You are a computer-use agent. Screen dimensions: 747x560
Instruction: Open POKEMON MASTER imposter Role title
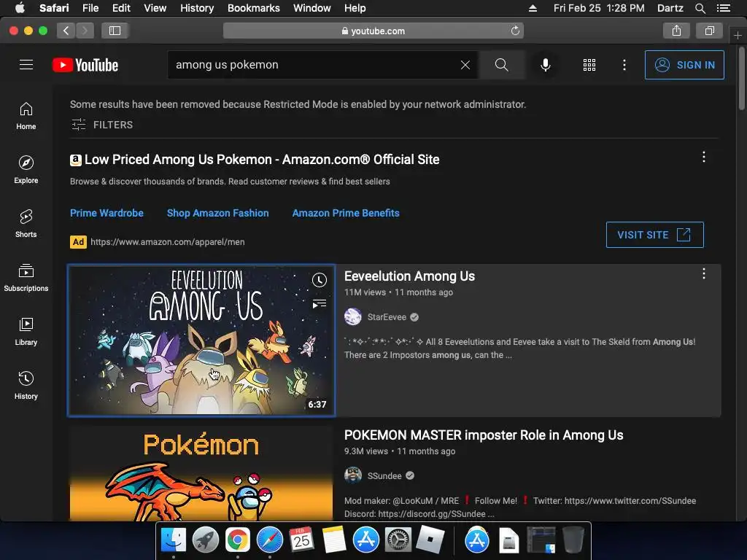484,435
